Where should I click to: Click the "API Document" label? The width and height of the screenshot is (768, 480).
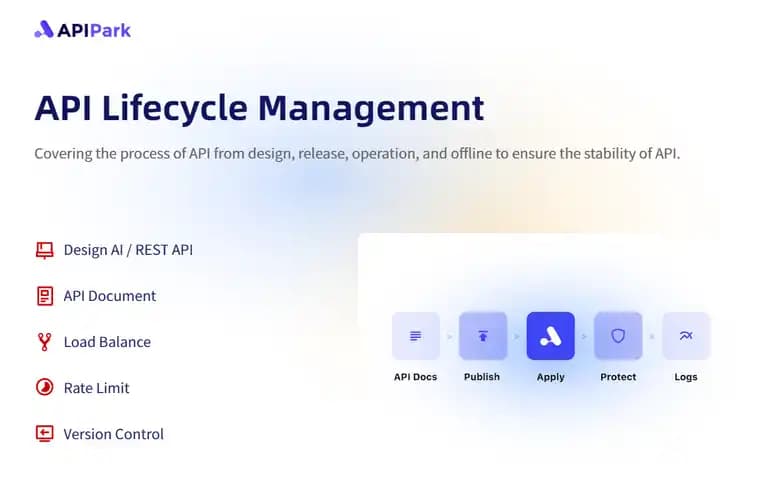click(x=110, y=296)
